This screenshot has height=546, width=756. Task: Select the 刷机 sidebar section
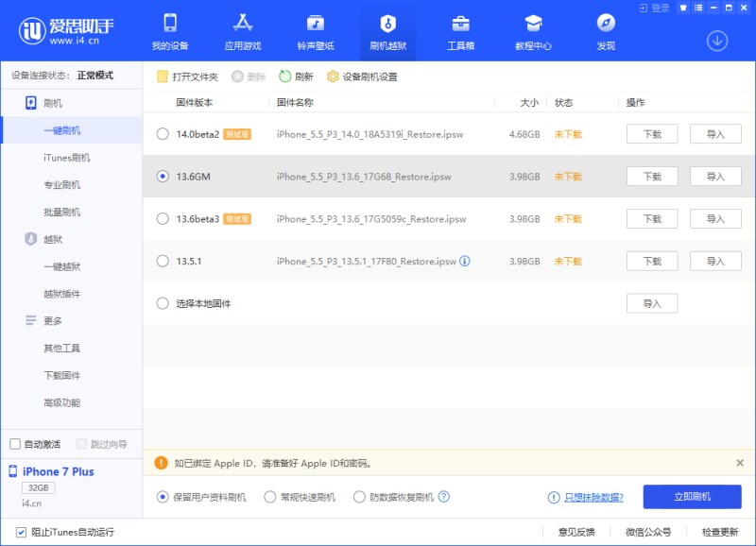point(72,103)
